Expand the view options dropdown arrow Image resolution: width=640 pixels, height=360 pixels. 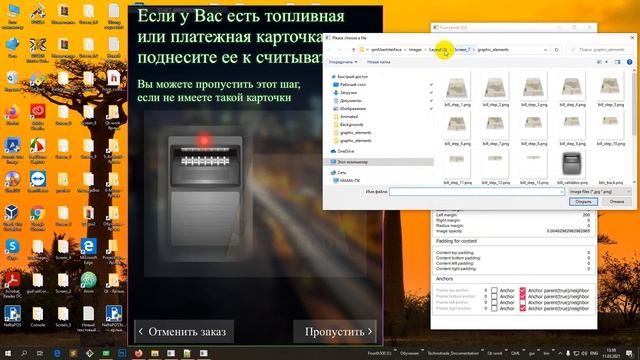[x=607, y=62]
